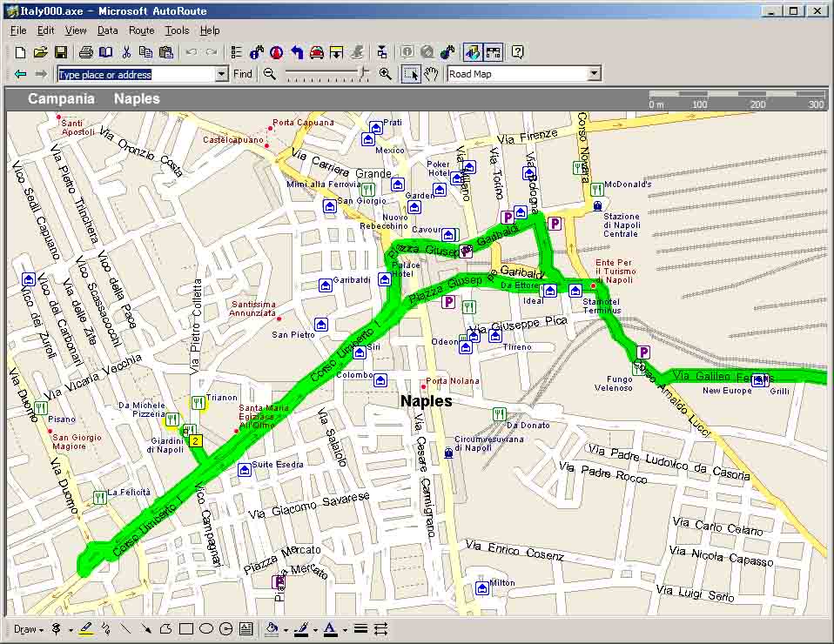Toggle the Pan hand tool
Image resolution: width=834 pixels, height=644 pixels.
pyautogui.click(x=431, y=74)
